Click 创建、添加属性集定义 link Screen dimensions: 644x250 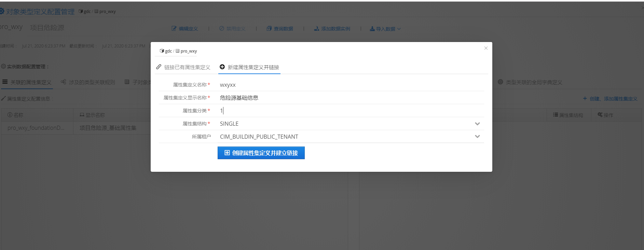click(610, 99)
